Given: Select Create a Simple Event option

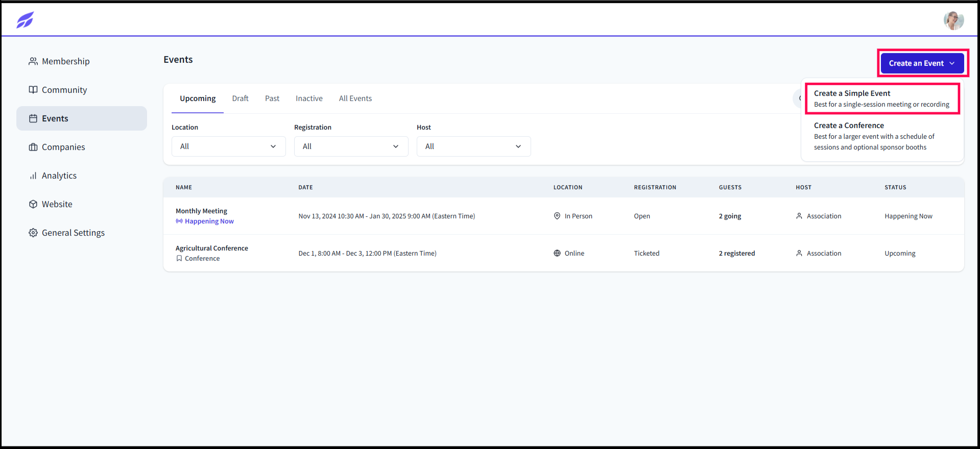Looking at the screenshot, I should tap(882, 99).
